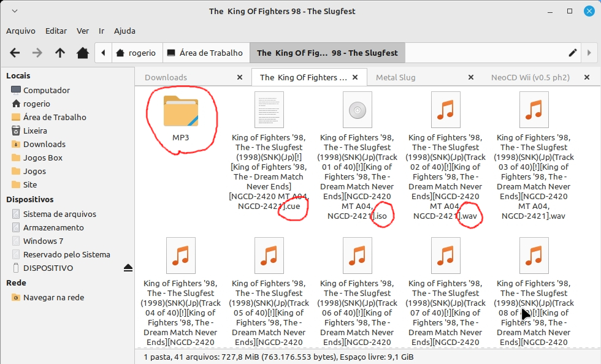Click the Área de Trabalho breadcrumb button
The height and width of the screenshot is (364, 601).
(206, 53)
